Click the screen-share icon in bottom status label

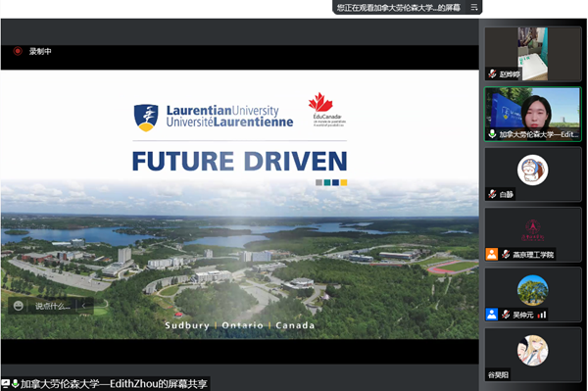coord(5,383)
